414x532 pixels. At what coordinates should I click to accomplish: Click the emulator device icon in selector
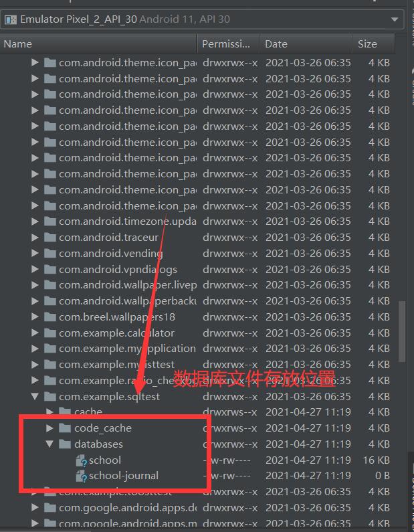click(x=11, y=19)
